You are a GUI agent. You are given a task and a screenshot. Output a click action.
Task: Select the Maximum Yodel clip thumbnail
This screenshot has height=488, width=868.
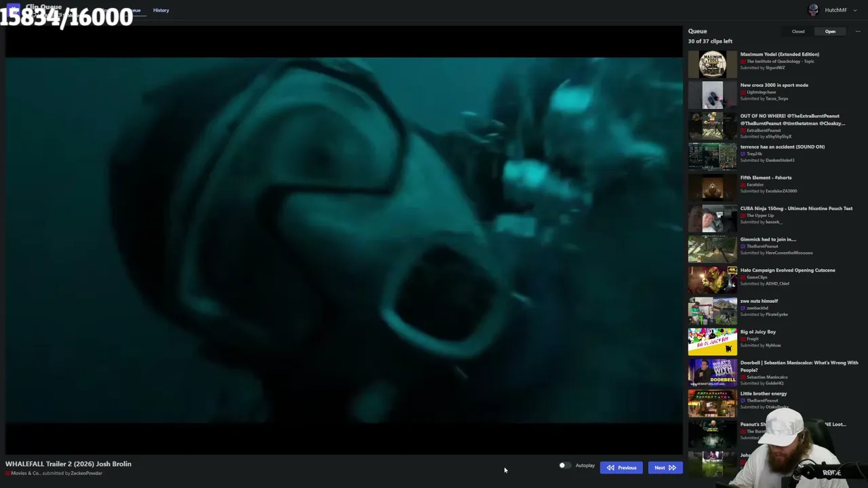pyautogui.click(x=712, y=64)
